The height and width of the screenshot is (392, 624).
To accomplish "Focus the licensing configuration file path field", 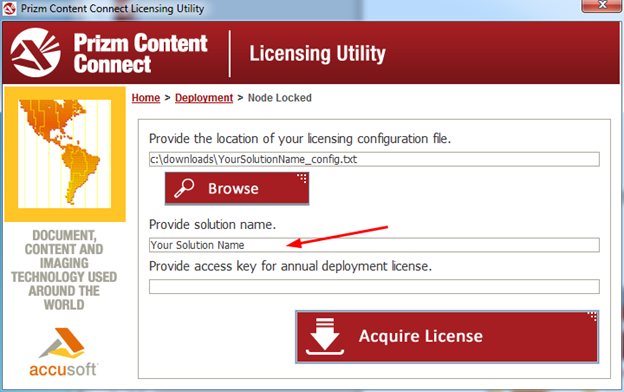I will pos(374,159).
